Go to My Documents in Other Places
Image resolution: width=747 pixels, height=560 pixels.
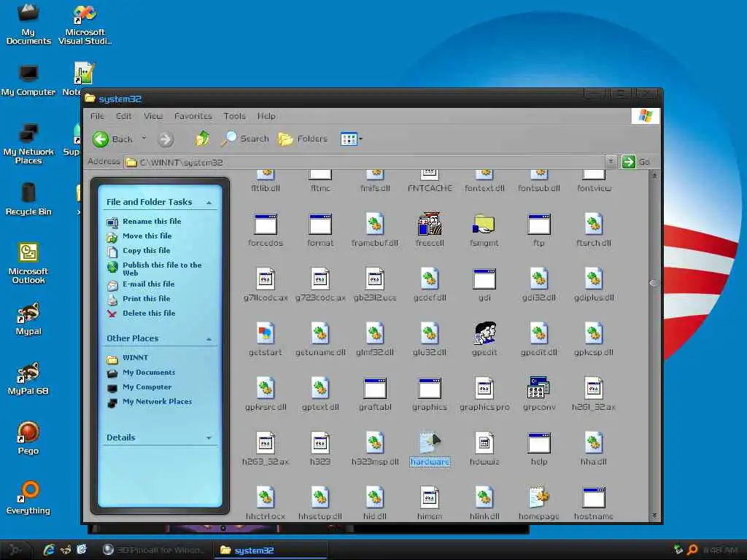tap(149, 373)
